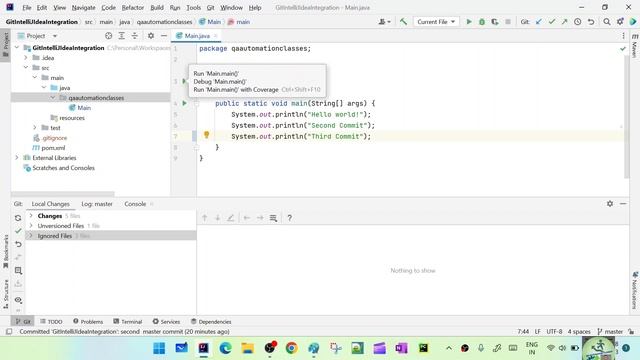Click rollback icon in Git panel sidebar
This screenshot has width=640, height=360.
(x=18, y=244)
